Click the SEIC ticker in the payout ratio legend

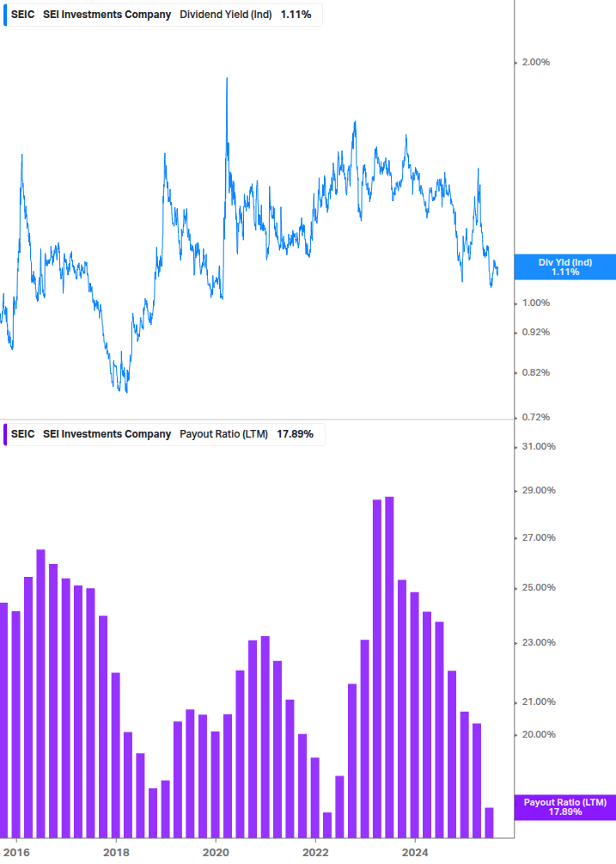pos(22,434)
